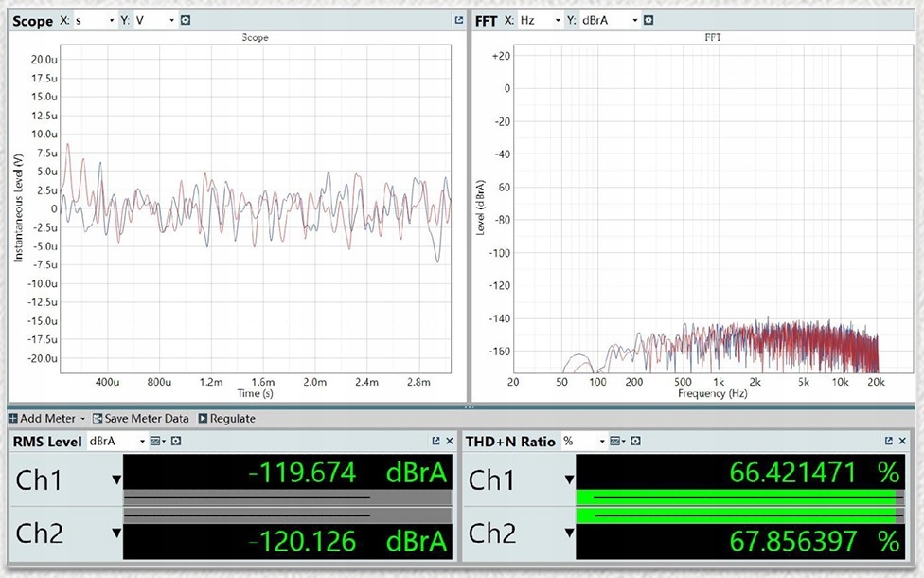Open RMS Level meter display options icon

158,441
